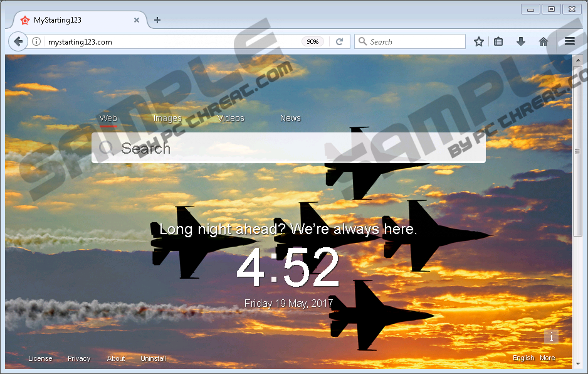Open the Firefox hamburger menu

(x=569, y=42)
